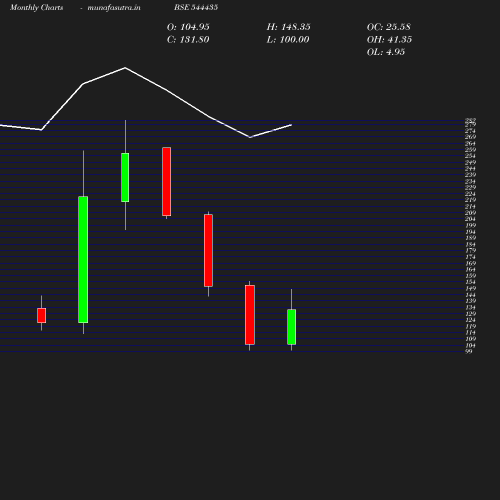Click the price axis label '174'
The width and height of the screenshot is (500, 500).
(470, 257)
